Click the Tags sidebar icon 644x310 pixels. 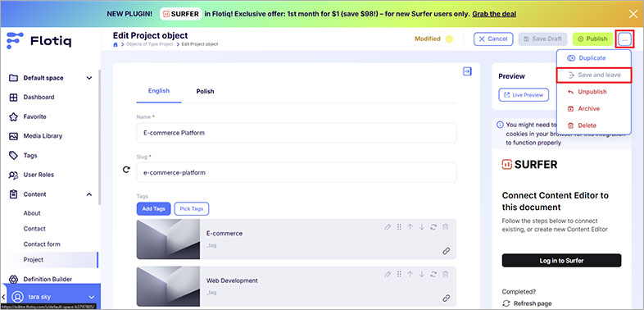pyautogui.click(x=14, y=156)
